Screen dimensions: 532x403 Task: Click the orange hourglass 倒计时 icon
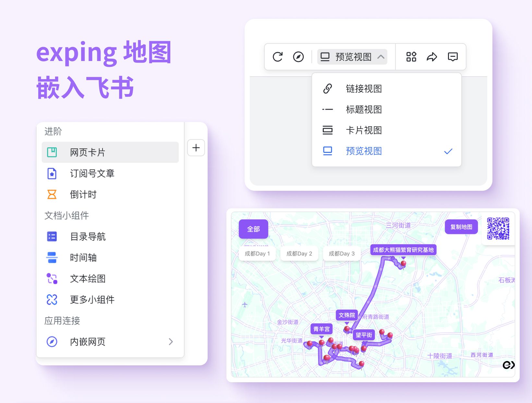pos(52,194)
